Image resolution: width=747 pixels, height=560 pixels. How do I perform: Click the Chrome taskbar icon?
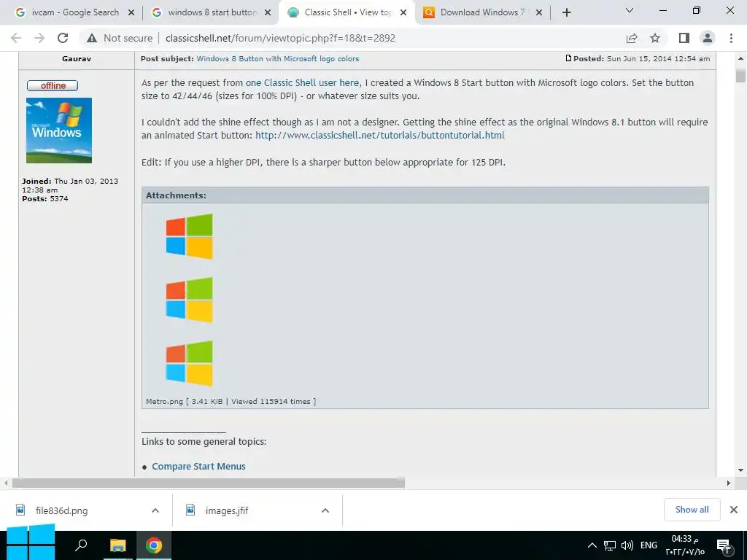(x=153, y=545)
